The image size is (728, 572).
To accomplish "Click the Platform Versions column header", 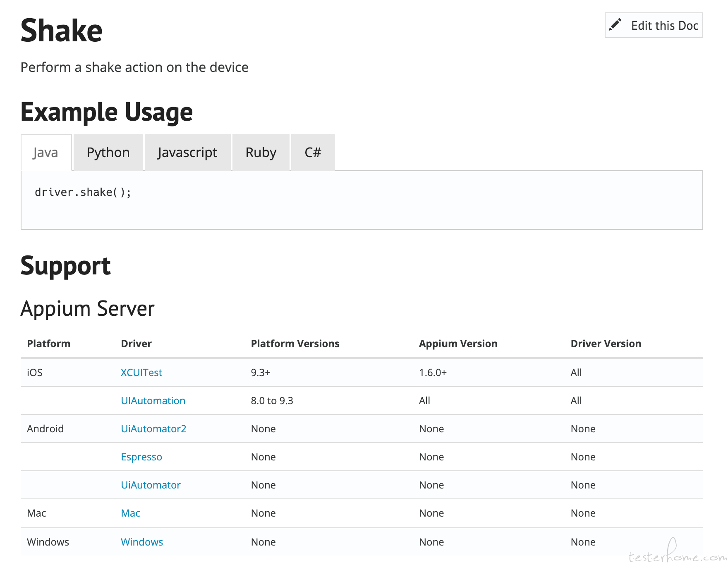I will [295, 343].
